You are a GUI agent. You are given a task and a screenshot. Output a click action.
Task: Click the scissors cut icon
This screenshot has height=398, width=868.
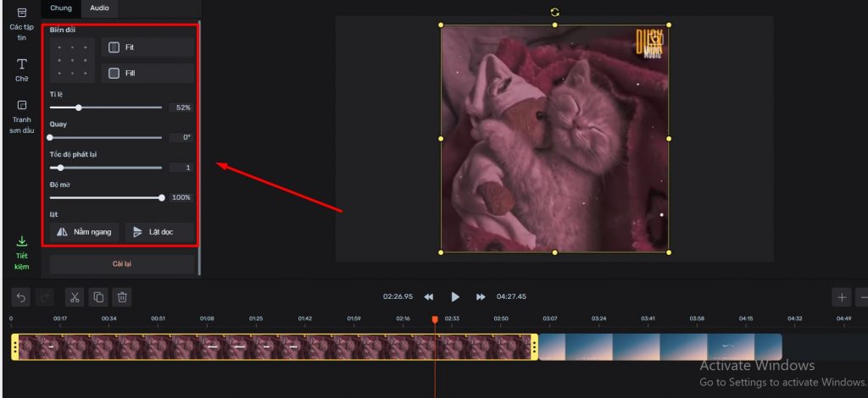click(x=75, y=297)
